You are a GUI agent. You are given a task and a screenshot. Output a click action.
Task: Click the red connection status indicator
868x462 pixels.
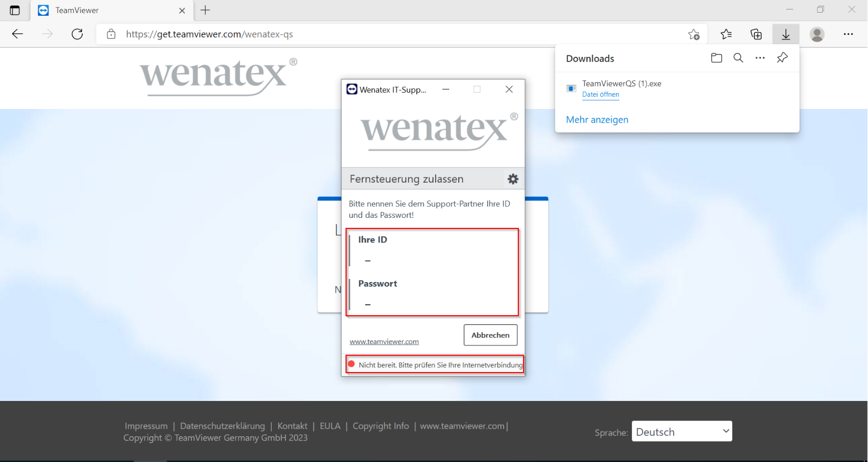point(351,364)
